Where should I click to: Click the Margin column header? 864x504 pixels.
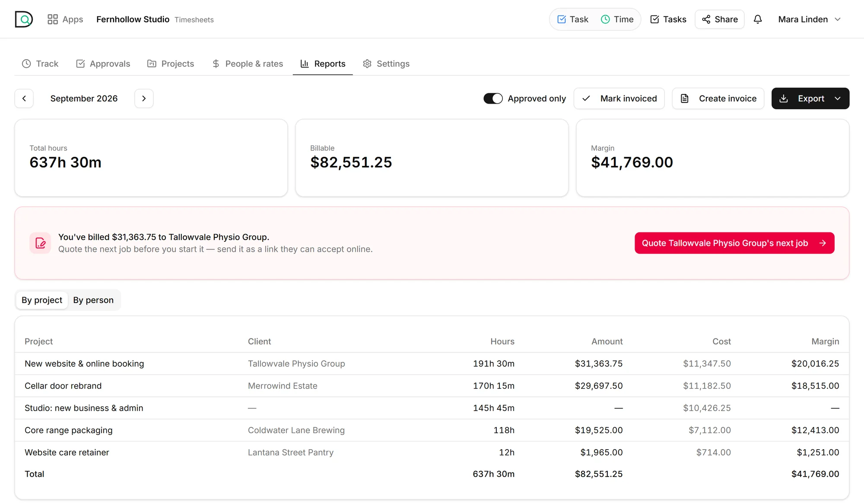(825, 342)
